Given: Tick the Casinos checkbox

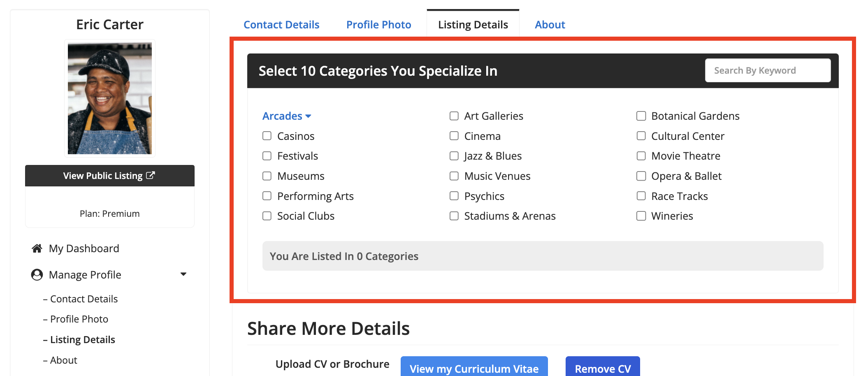Looking at the screenshot, I should tap(267, 136).
